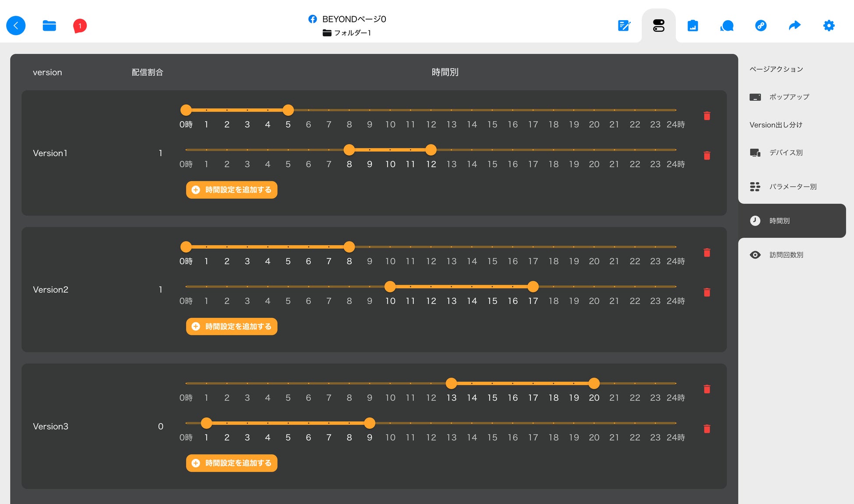This screenshot has height=504, width=854.
Task: Open the report chart icon
Action: [x=692, y=25]
